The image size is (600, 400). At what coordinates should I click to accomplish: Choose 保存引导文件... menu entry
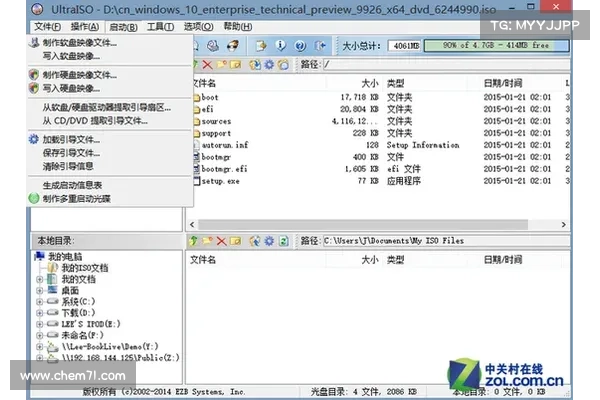110,153
